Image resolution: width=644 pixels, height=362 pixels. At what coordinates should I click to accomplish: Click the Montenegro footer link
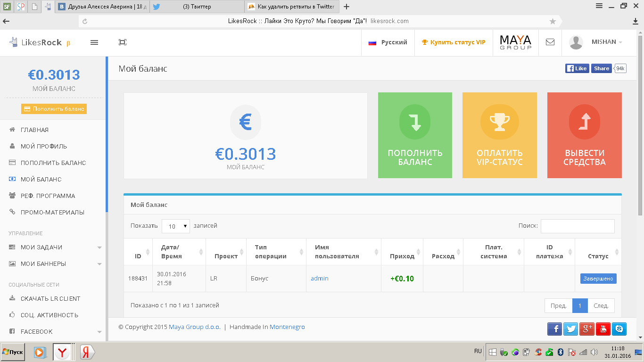[x=287, y=327]
